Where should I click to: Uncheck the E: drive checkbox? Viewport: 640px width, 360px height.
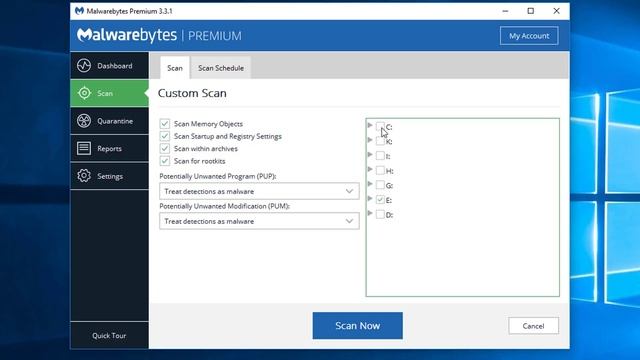pyautogui.click(x=380, y=200)
